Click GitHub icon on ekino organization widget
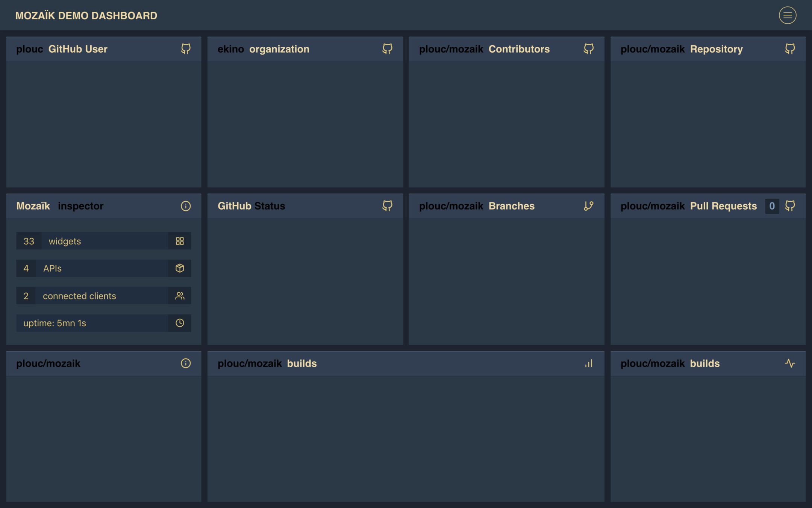The image size is (812, 508). tap(387, 49)
